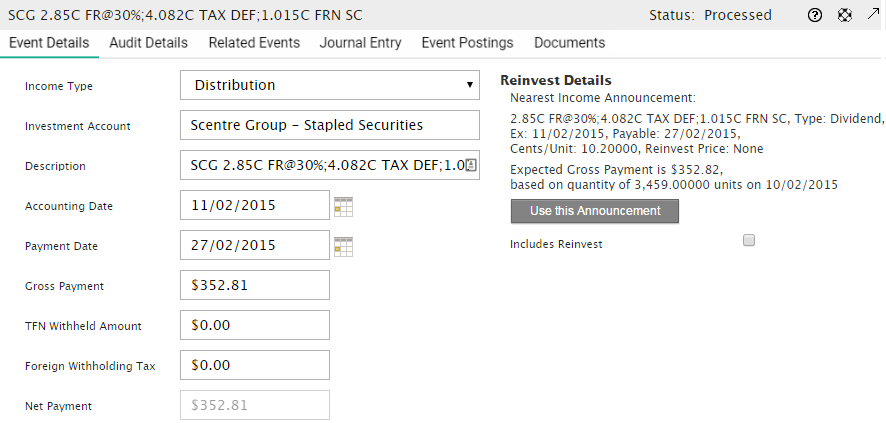Click the pop-out arrow icon

(x=873, y=15)
